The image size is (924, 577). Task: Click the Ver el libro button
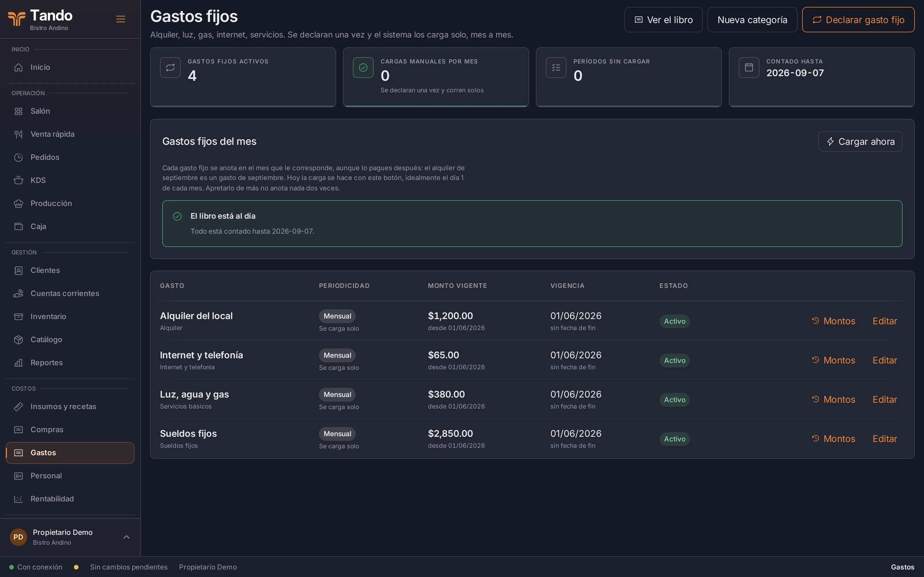(x=663, y=20)
